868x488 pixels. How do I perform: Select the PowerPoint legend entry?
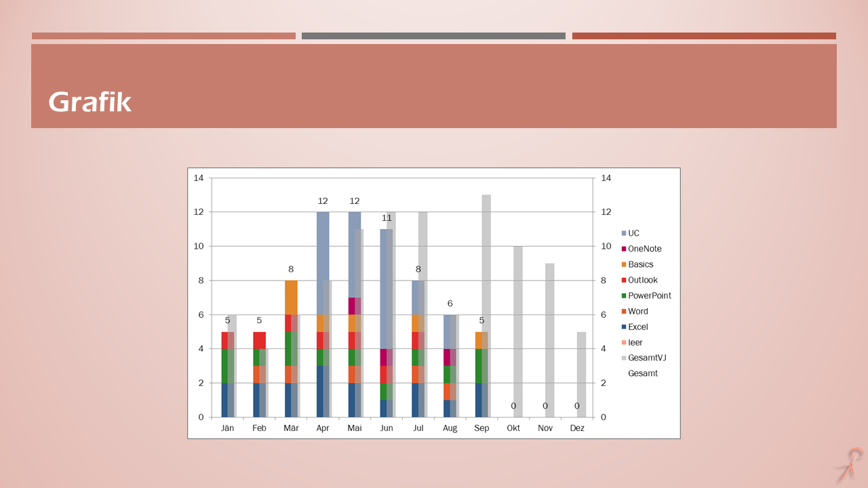click(x=649, y=296)
